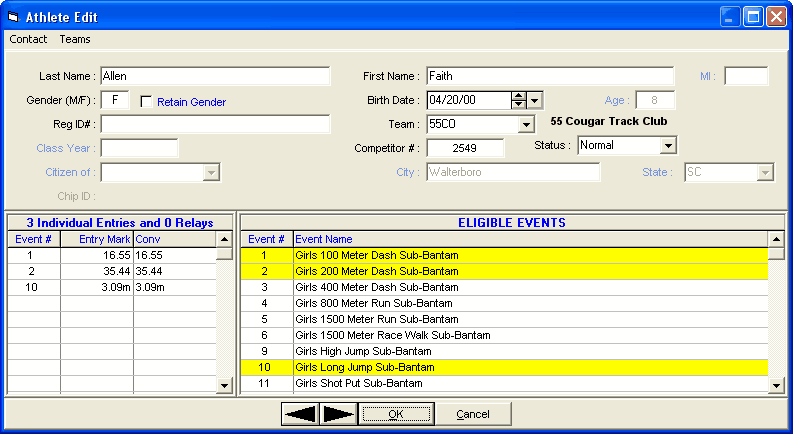Click the Age field showing 8
The width and height of the screenshot is (793, 434).
(655, 100)
